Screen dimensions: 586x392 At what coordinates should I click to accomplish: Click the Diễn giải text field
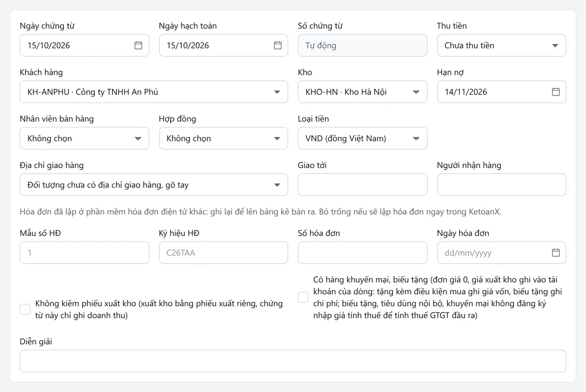click(x=293, y=361)
